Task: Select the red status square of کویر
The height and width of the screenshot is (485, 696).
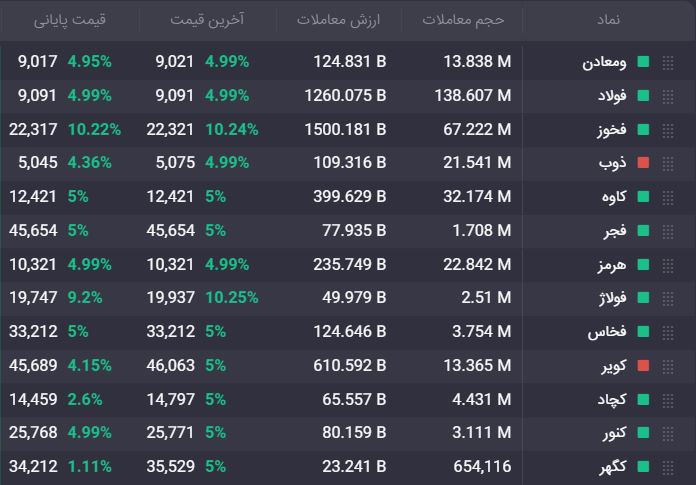Action: pos(643,365)
